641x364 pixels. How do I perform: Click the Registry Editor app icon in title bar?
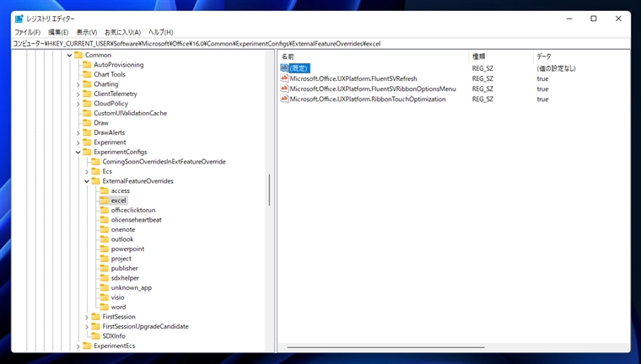(x=19, y=19)
